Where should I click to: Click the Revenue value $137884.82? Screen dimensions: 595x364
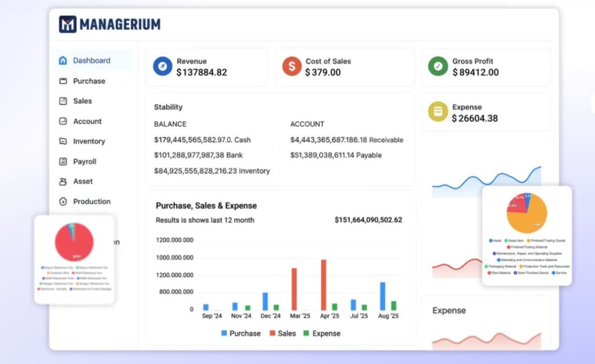pos(202,73)
